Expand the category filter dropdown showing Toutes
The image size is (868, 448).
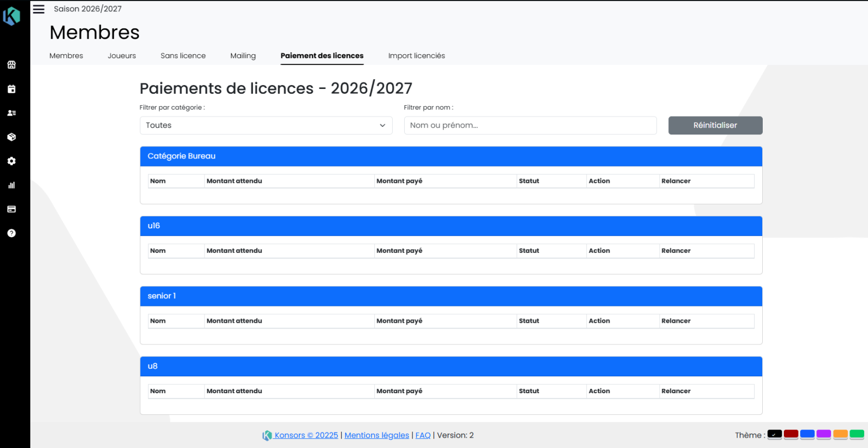tap(266, 125)
